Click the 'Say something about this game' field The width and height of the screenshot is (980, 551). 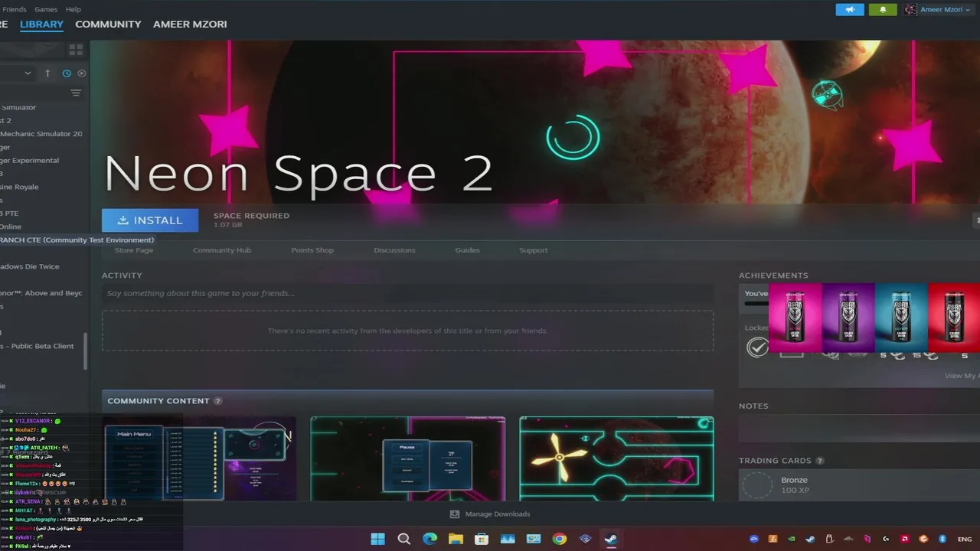click(407, 293)
